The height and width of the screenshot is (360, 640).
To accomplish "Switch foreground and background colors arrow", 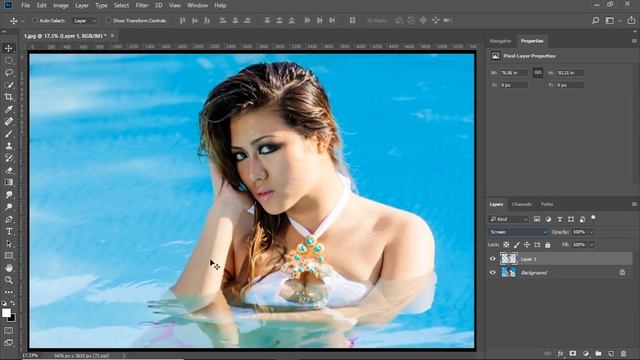I will point(13,303).
